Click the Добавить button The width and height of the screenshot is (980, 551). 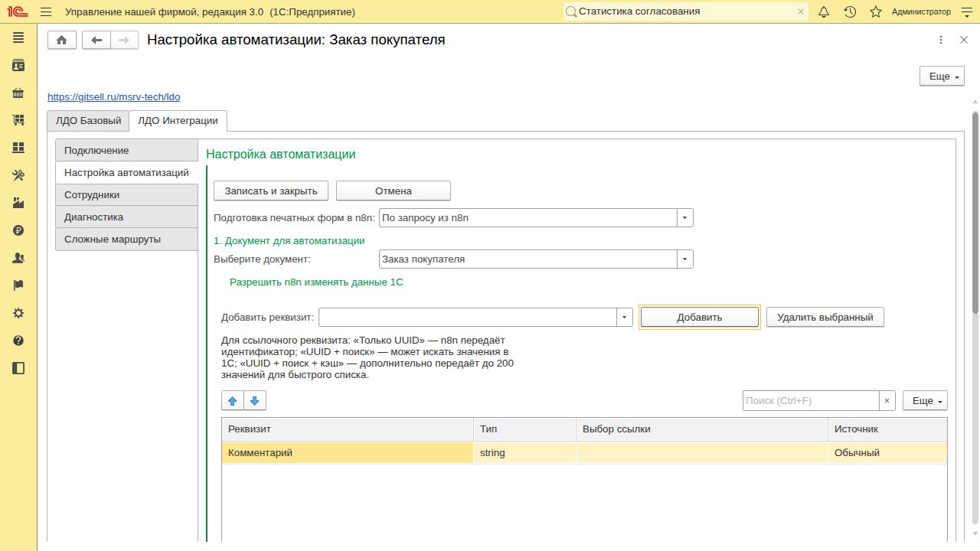coord(700,317)
